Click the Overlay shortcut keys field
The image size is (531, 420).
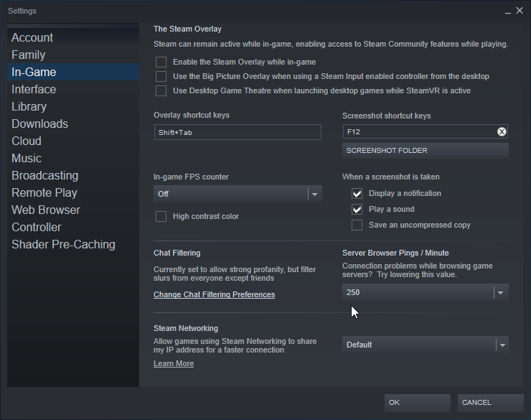[x=238, y=132]
